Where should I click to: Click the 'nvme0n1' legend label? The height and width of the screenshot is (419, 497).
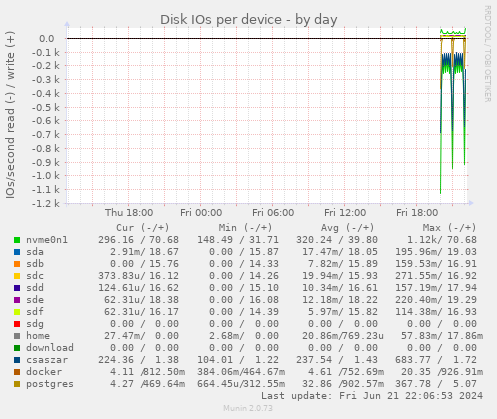coord(47,240)
